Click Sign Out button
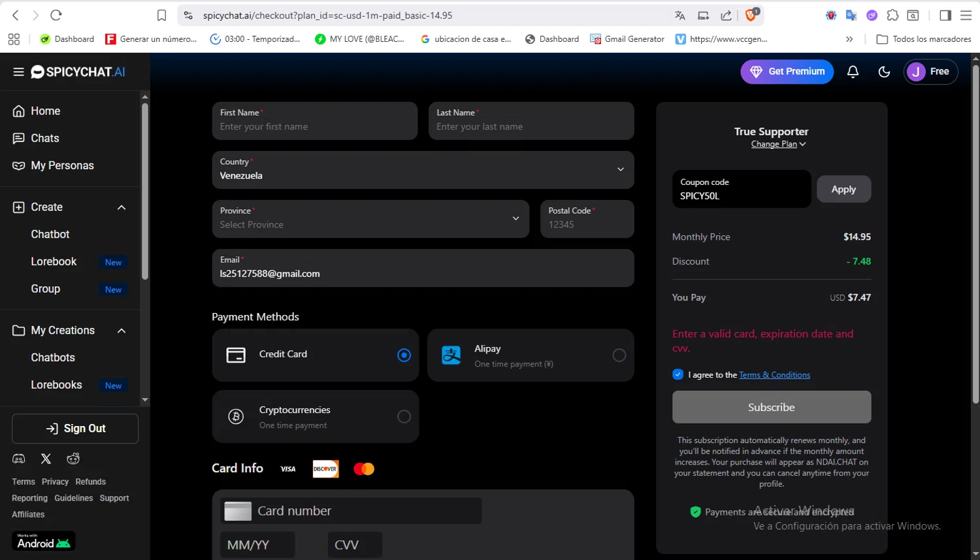The image size is (980, 560). [75, 429]
